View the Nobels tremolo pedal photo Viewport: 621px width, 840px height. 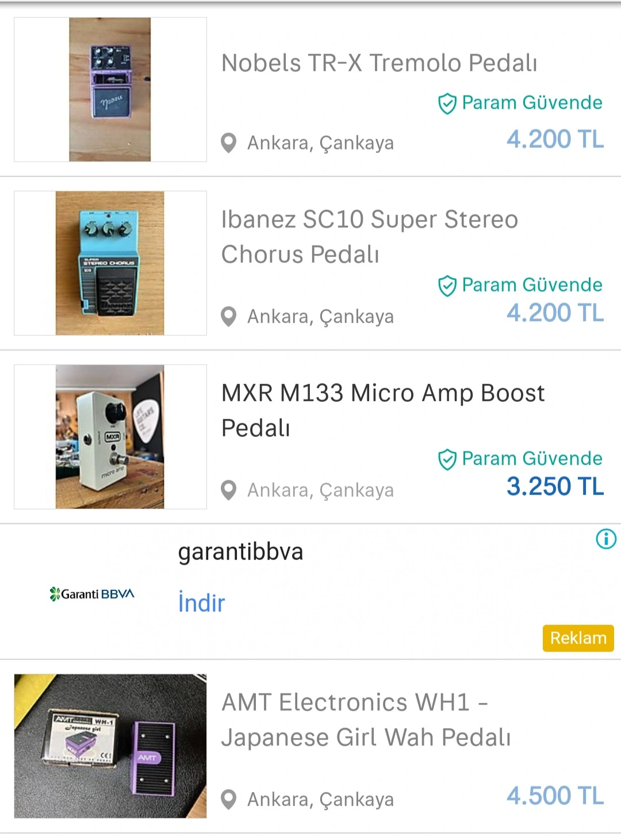point(110,90)
